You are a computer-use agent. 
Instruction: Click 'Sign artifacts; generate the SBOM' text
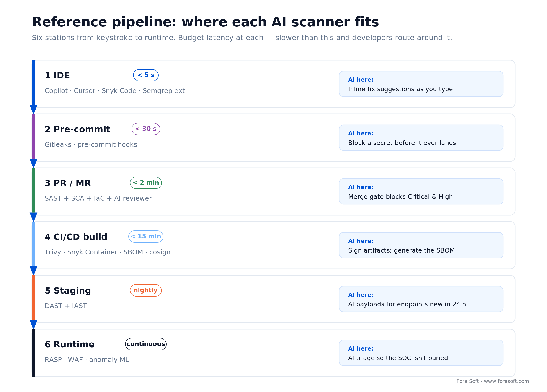(x=401, y=250)
